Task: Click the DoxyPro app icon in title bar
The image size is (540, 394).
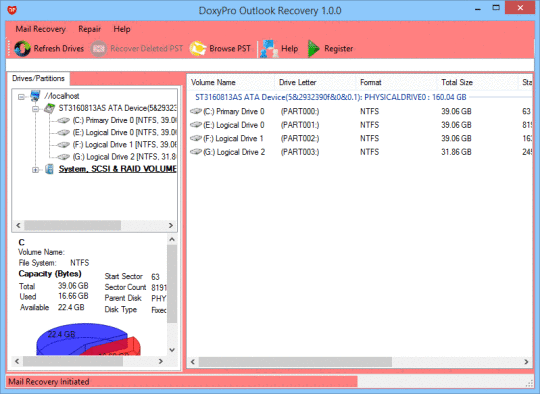Action: [12, 10]
